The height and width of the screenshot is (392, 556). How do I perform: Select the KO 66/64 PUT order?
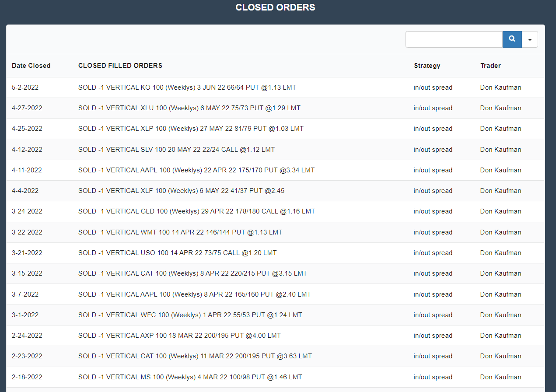pos(187,87)
